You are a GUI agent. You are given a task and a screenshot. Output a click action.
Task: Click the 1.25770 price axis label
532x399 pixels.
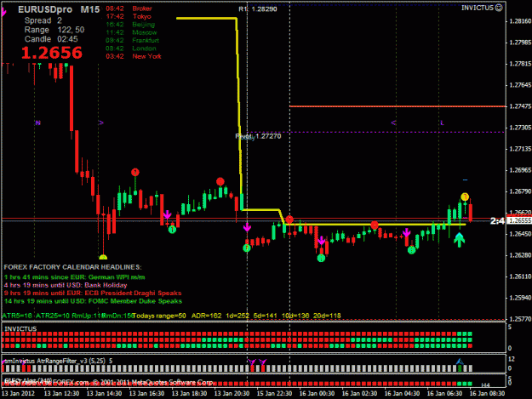click(520, 319)
